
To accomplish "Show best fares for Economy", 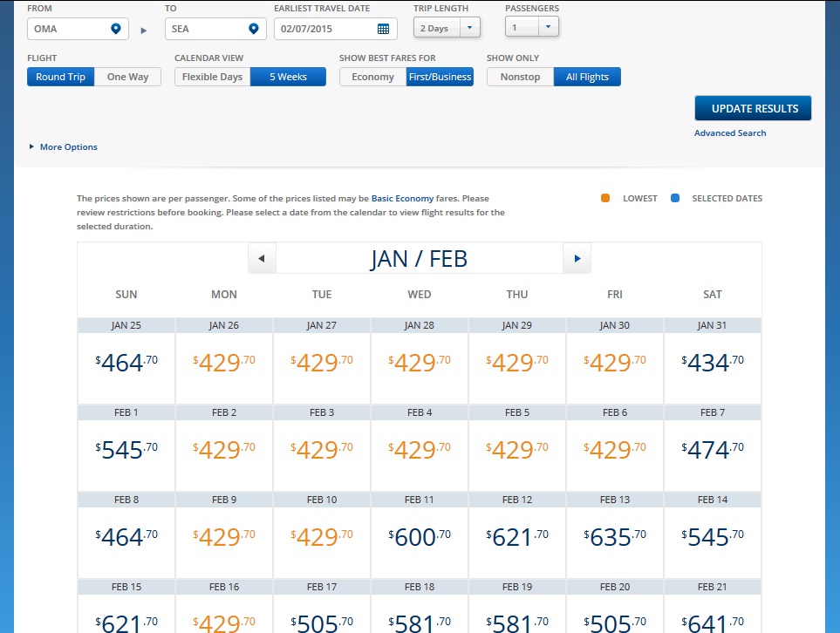I will point(372,77).
